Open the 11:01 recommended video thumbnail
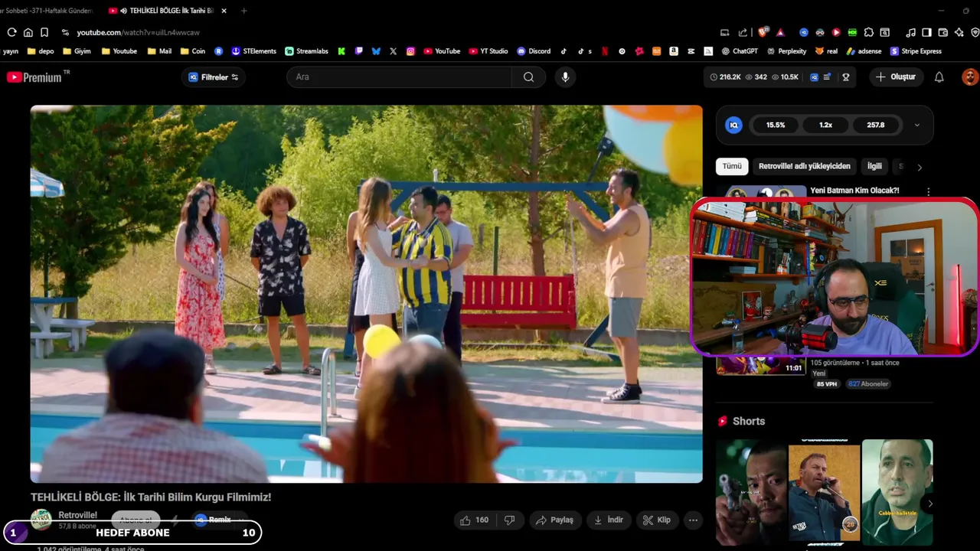 761,365
